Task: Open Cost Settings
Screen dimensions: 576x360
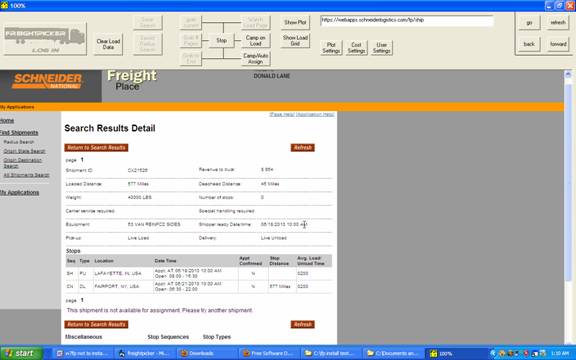Action: (356, 48)
